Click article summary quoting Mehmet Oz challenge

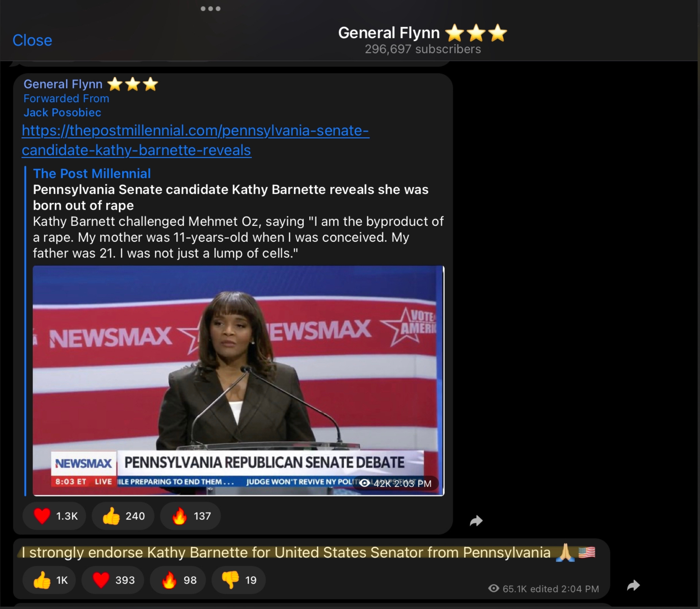coord(238,237)
